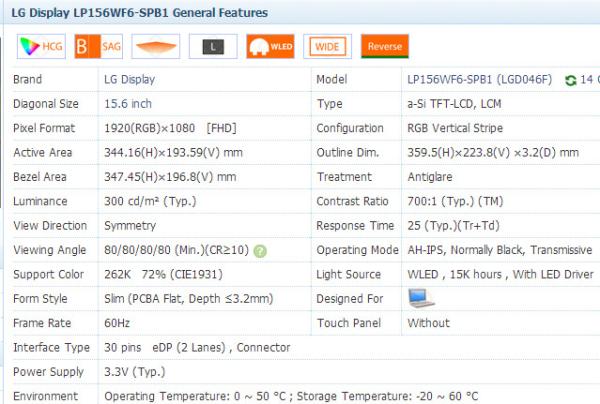Click the black L landscape icon
This screenshot has width=600, height=404.
tap(213, 46)
